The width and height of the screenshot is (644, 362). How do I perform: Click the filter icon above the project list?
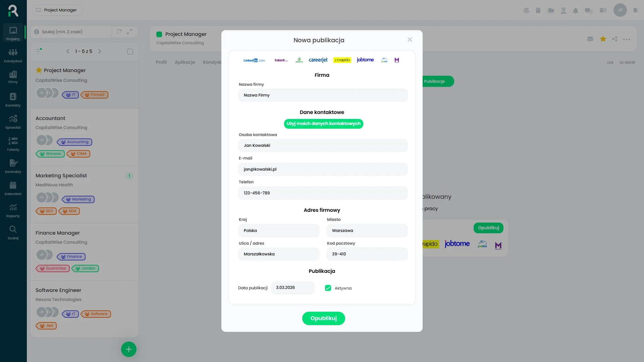pyautogui.click(x=38, y=51)
